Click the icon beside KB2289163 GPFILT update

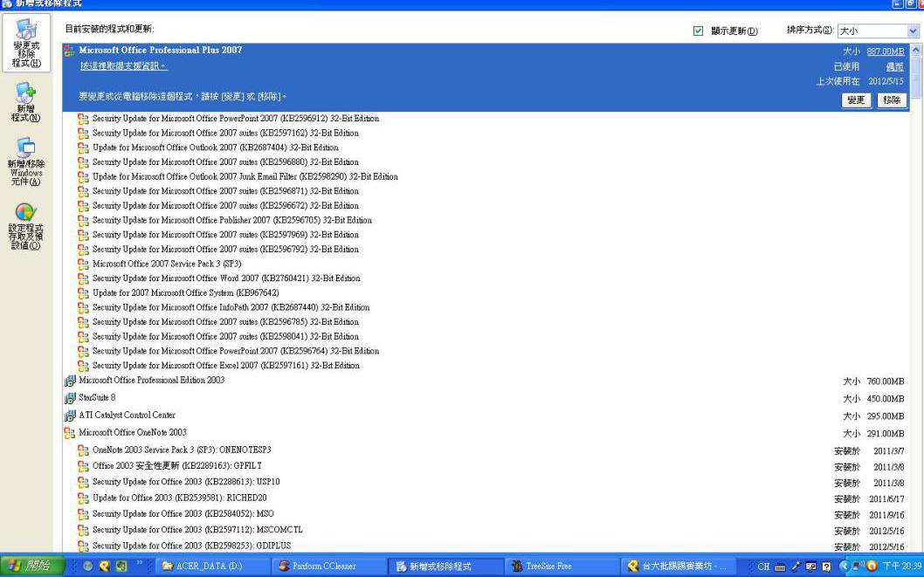tap(83, 466)
